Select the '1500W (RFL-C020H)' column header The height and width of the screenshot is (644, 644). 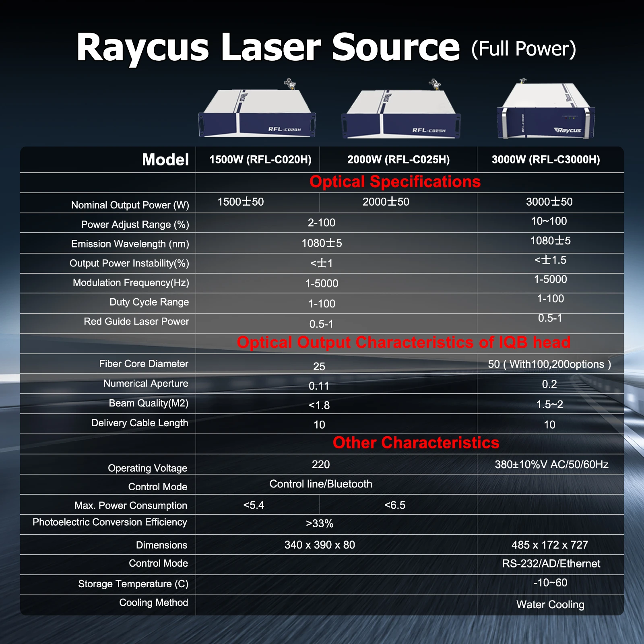tap(260, 160)
